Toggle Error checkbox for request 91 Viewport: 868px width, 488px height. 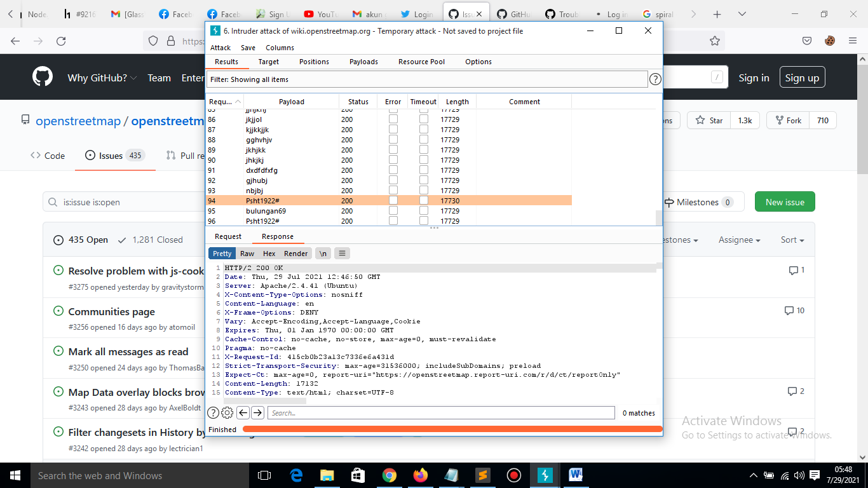pyautogui.click(x=393, y=170)
